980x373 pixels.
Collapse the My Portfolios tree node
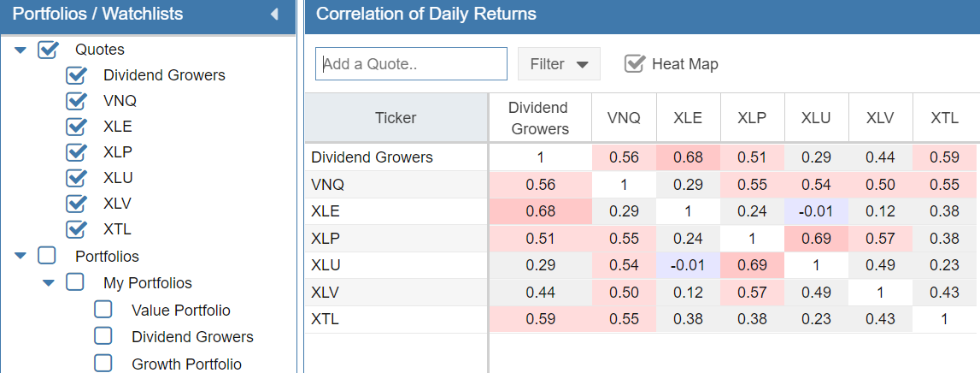[49, 282]
